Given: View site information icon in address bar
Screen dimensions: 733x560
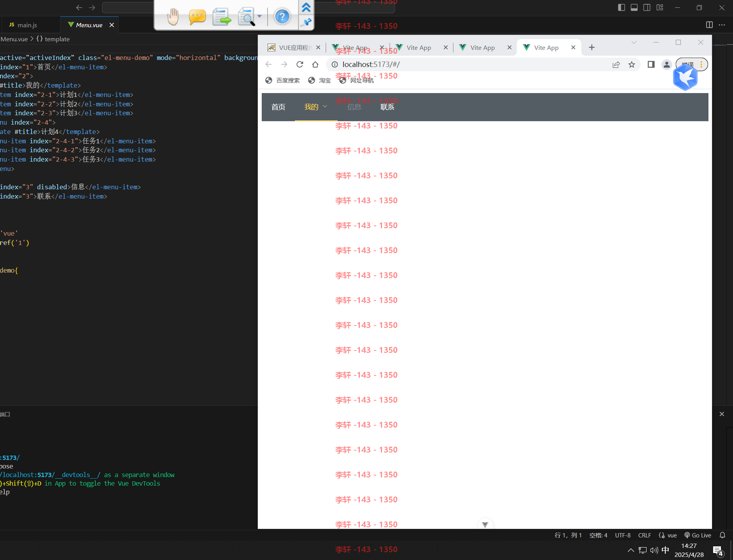Looking at the screenshot, I should (x=335, y=64).
